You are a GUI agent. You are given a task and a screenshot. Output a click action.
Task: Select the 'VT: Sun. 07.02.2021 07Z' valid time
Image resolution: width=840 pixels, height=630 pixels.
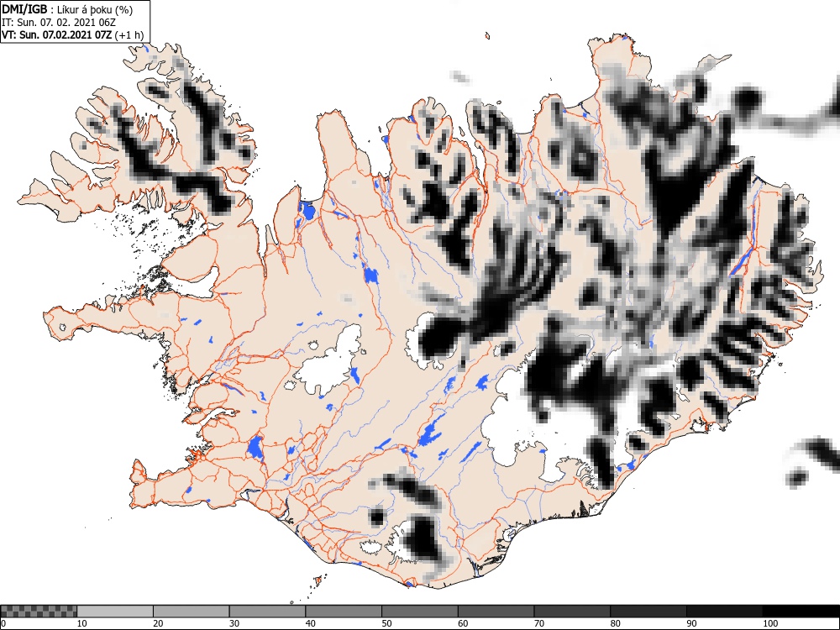pos(57,35)
